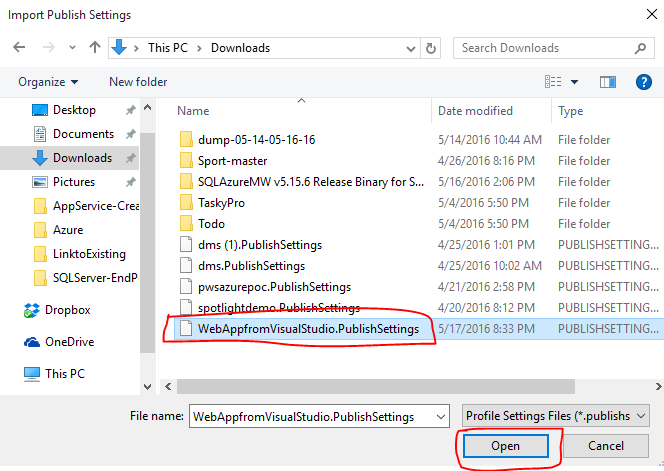Viewport: 664px width, 471px height.
Task: Create a New folder
Action: 138,82
